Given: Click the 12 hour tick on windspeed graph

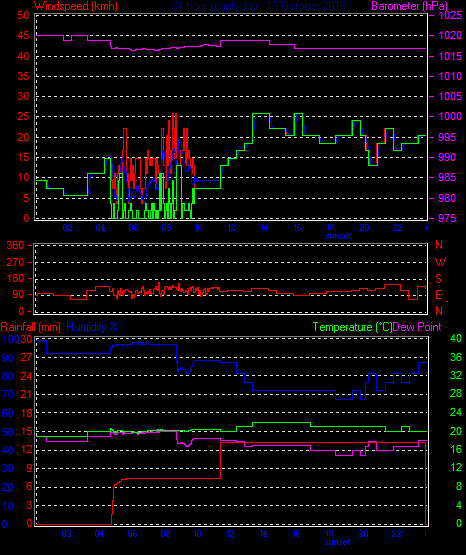Looking at the screenshot, I should click(x=231, y=228).
